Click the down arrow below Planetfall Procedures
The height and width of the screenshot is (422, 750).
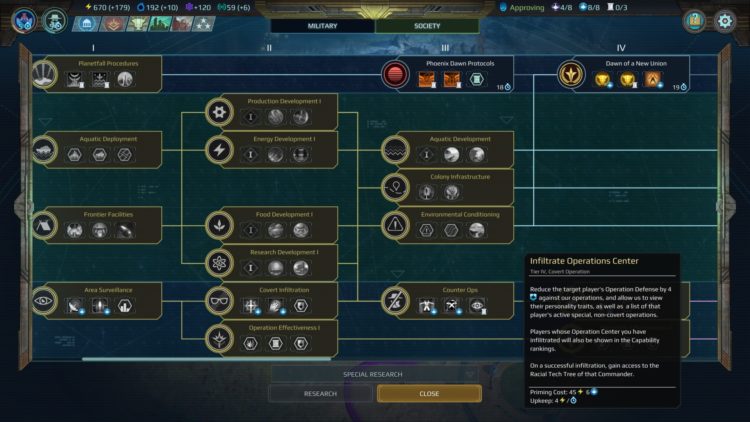point(45,122)
